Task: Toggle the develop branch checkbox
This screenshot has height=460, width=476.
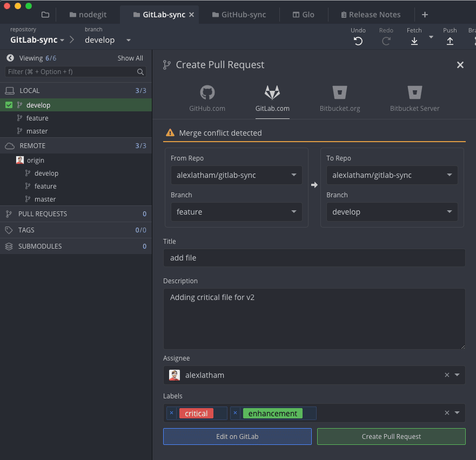Action: point(9,105)
